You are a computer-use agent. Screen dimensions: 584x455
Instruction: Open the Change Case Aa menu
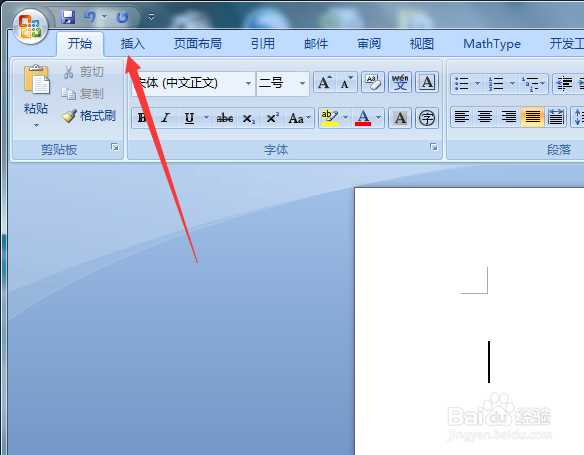299,118
